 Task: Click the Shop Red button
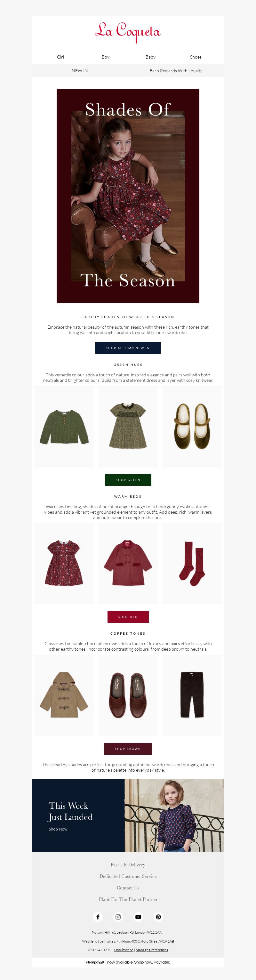tap(128, 617)
